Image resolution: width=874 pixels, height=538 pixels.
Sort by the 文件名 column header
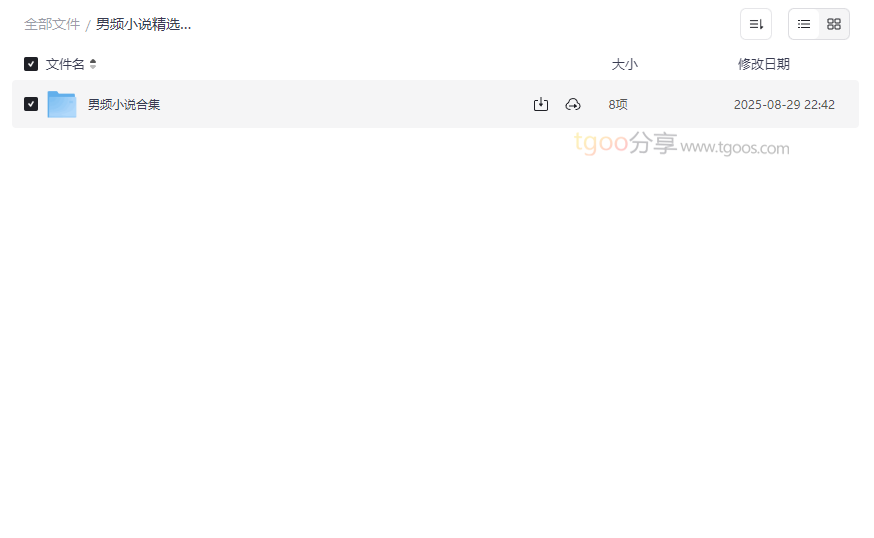click(65, 64)
